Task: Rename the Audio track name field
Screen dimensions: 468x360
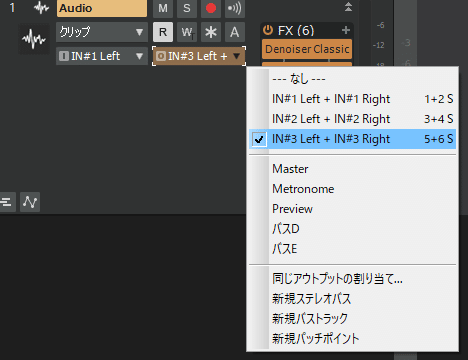Action: click(x=102, y=8)
